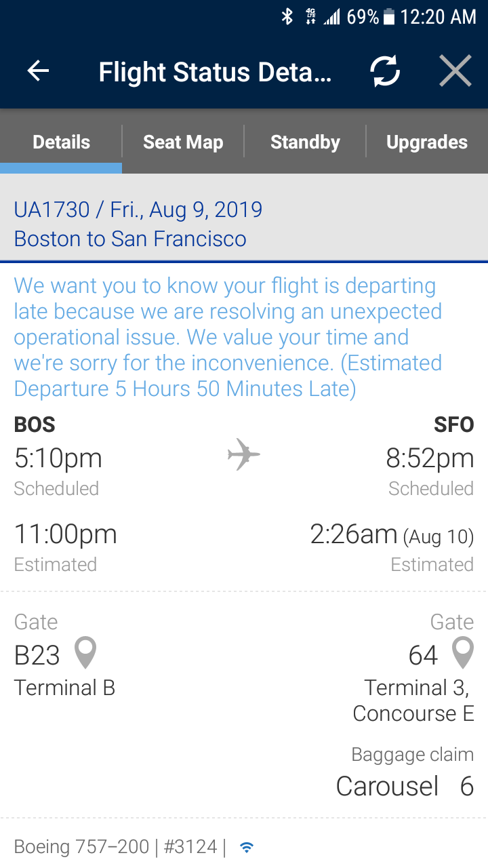Close the Flight Status Details screen
The width and height of the screenshot is (488, 868).
[455, 71]
